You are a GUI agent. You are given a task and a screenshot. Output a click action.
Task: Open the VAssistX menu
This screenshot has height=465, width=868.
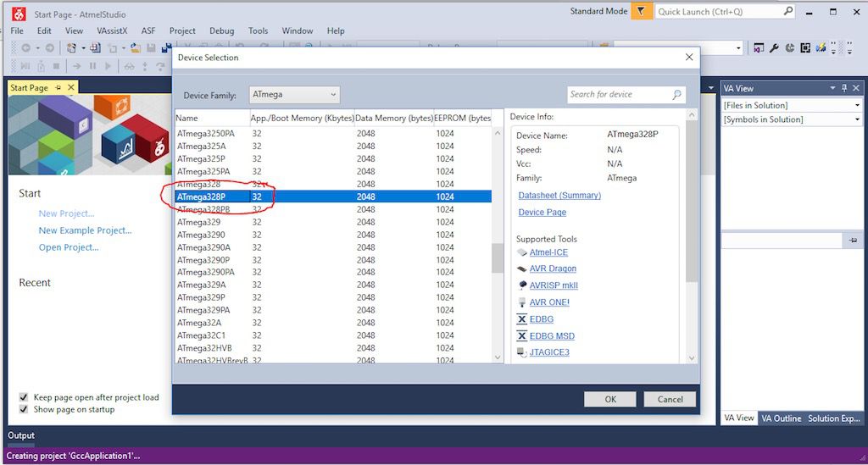112,31
